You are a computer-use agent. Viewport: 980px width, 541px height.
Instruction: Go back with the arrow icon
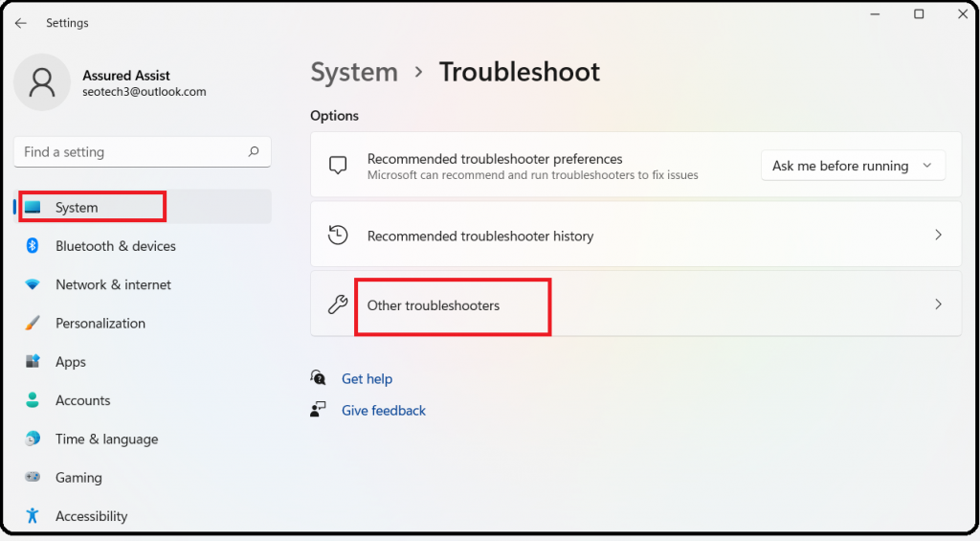coord(21,23)
